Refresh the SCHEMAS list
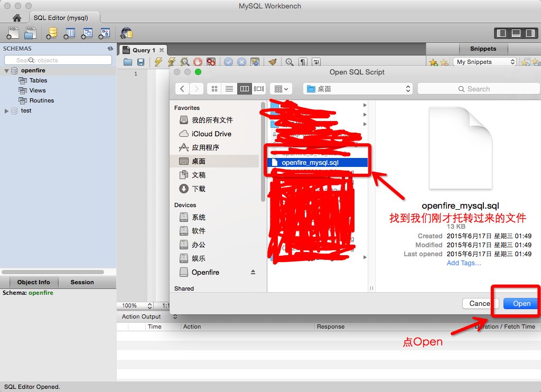The width and height of the screenshot is (541, 392). [110, 49]
